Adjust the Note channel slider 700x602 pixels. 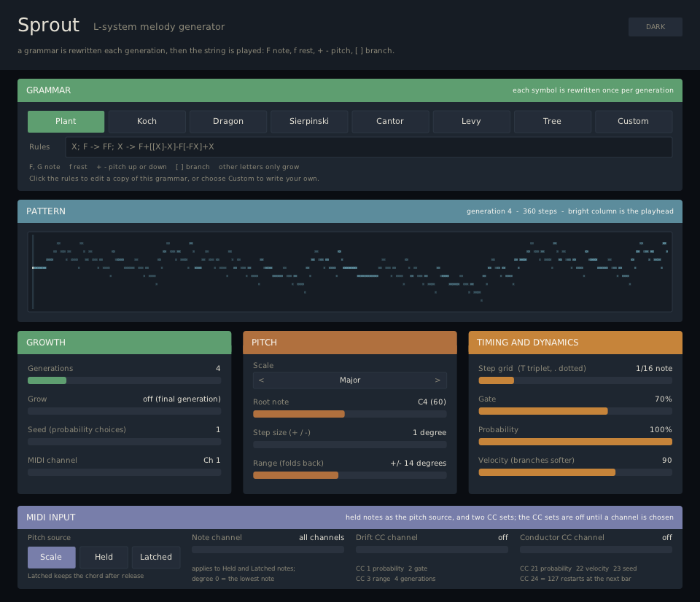tap(268, 550)
